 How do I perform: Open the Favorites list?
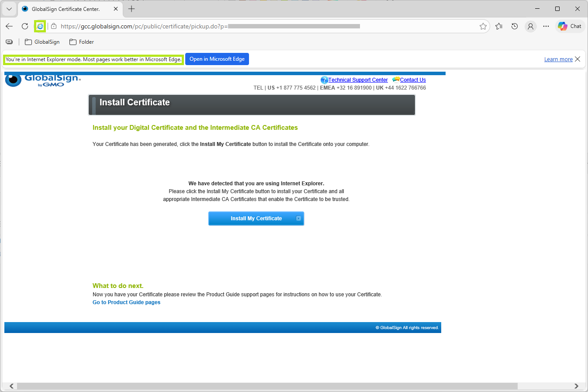499,26
